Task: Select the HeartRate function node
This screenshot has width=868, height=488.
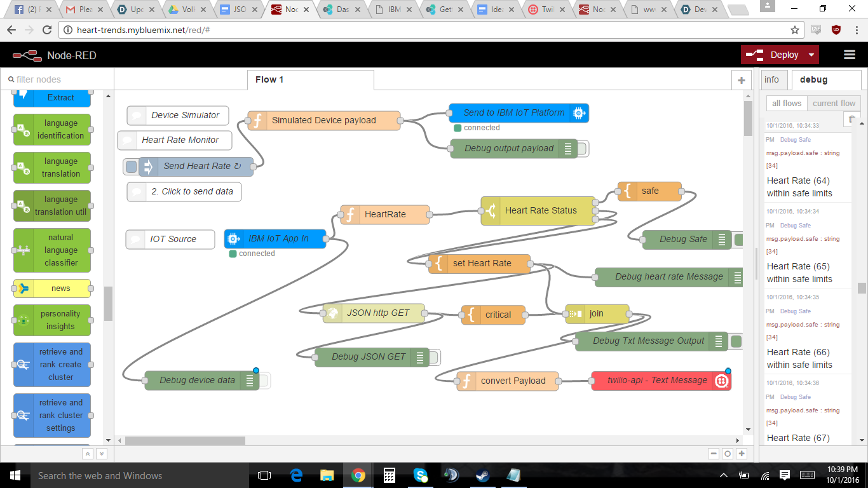Action: click(x=385, y=215)
